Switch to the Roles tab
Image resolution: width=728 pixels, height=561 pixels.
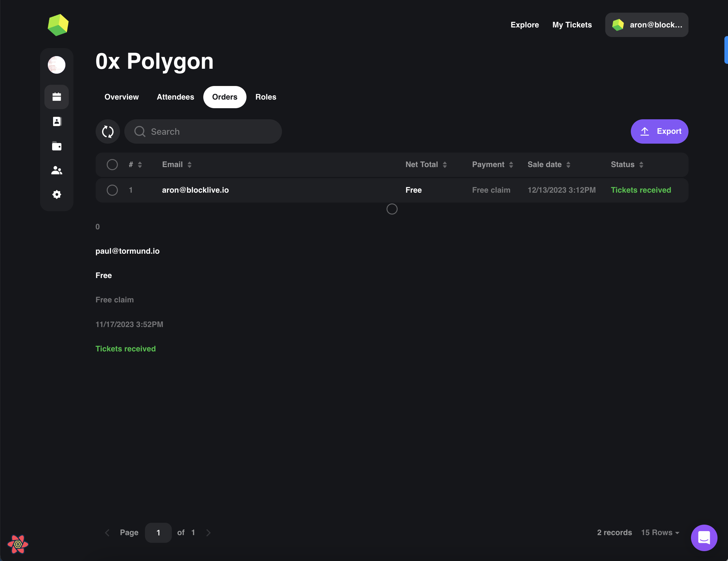tap(266, 97)
